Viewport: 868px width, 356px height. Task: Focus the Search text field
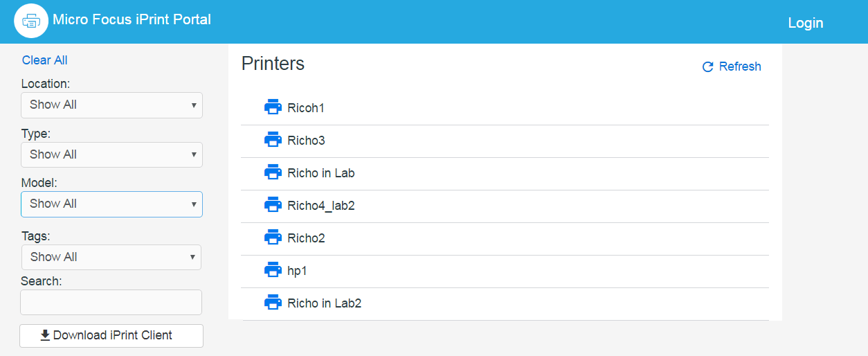[111, 303]
